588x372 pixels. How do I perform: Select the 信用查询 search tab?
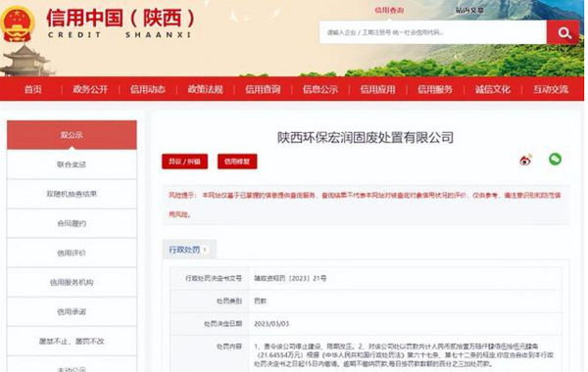[389, 10]
